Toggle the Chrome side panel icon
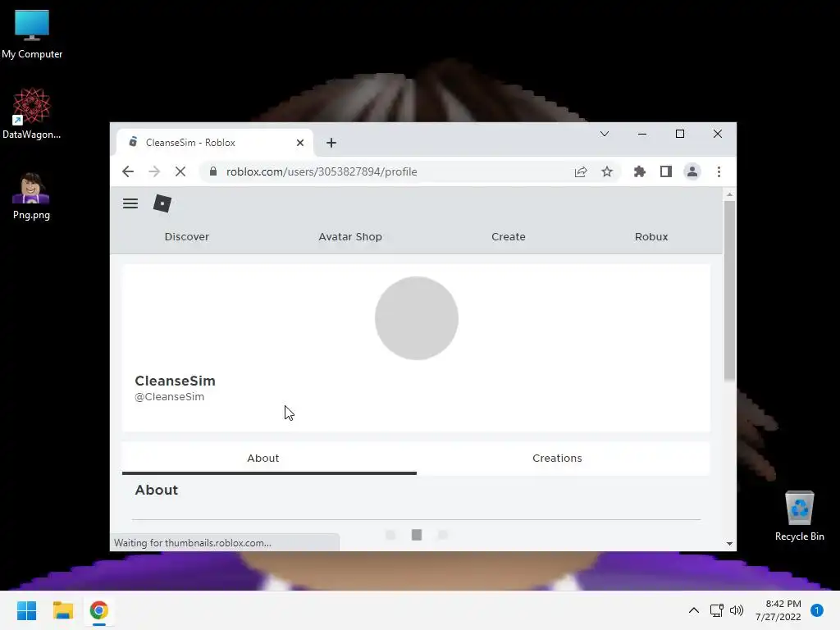840x630 pixels. (666, 171)
